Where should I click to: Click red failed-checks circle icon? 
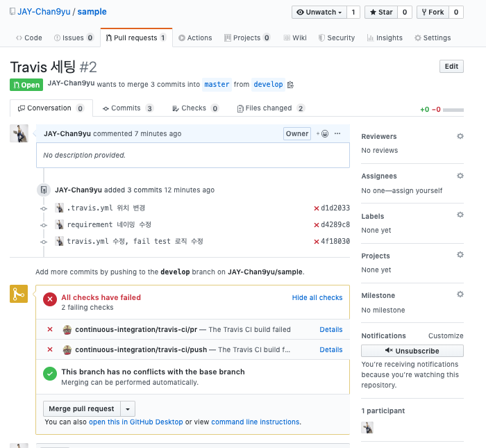click(x=50, y=299)
